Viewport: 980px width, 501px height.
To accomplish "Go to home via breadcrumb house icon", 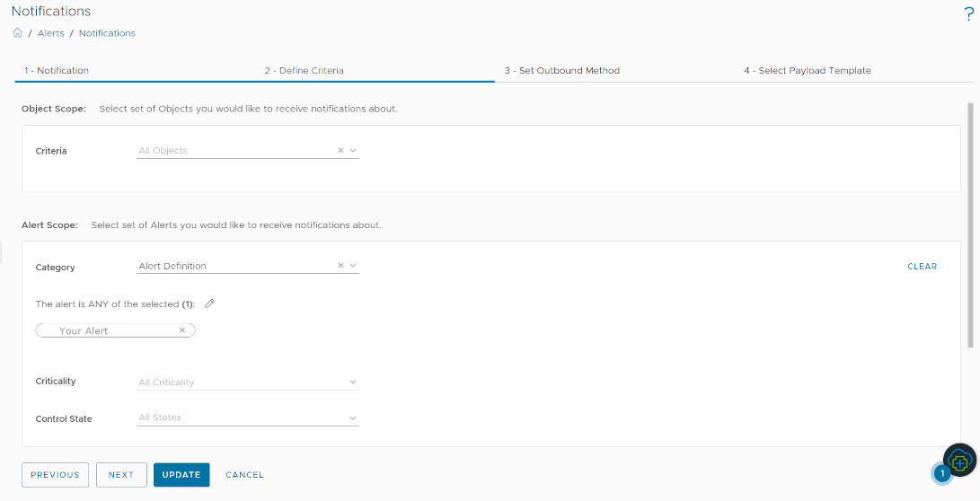I will (17, 33).
